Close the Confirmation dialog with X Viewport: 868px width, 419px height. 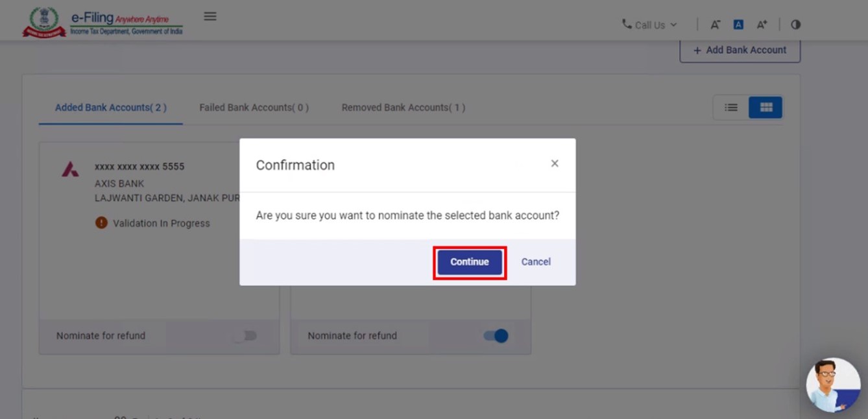[x=555, y=163]
